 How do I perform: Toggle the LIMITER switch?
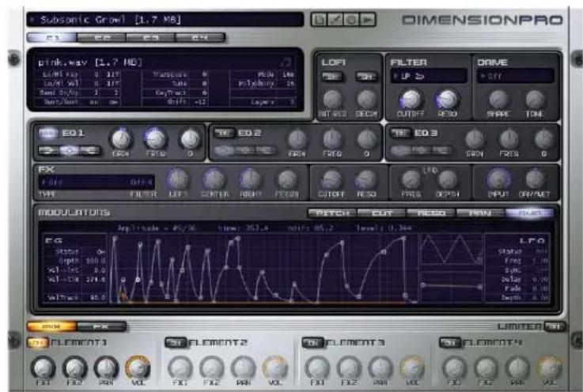[x=555, y=326]
